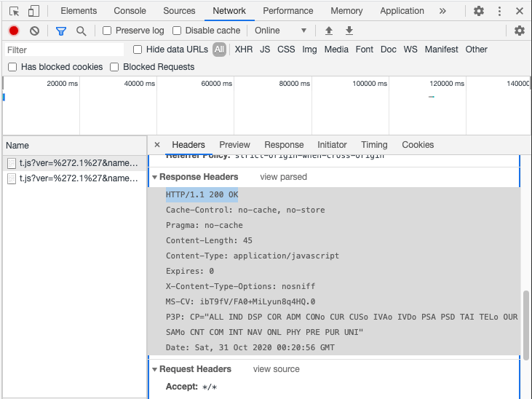Switch to the Memory tab

point(346,11)
